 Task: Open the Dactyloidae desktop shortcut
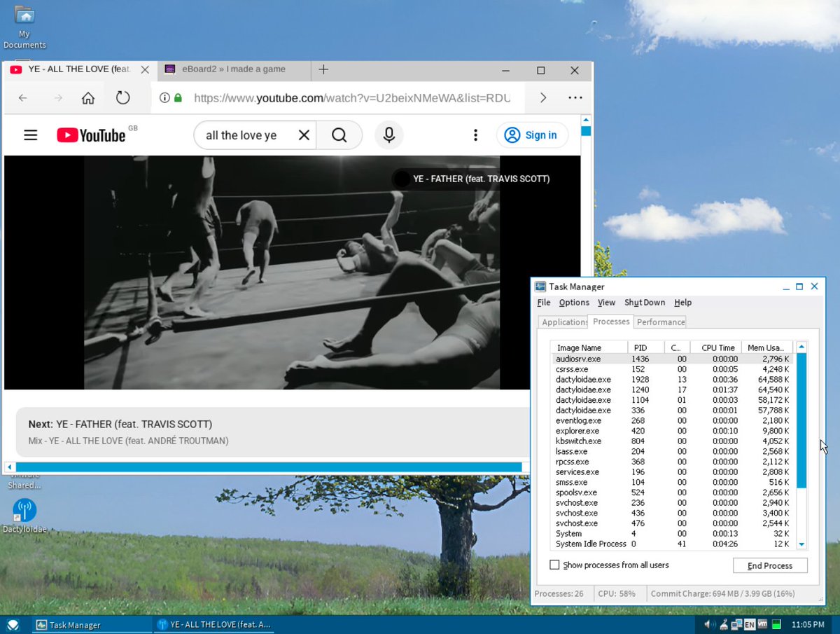tap(24, 516)
